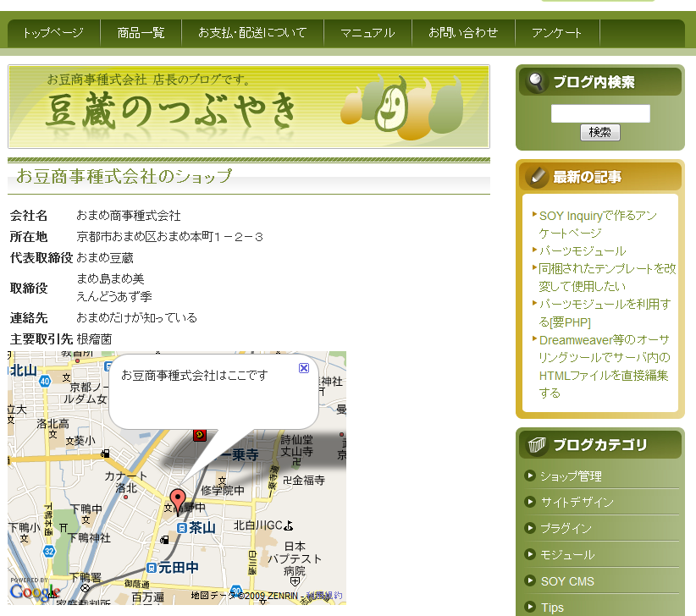Image resolution: width=696 pixels, height=616 pixels.
Task: Focus the blog search text field
Action: point(600,113)
